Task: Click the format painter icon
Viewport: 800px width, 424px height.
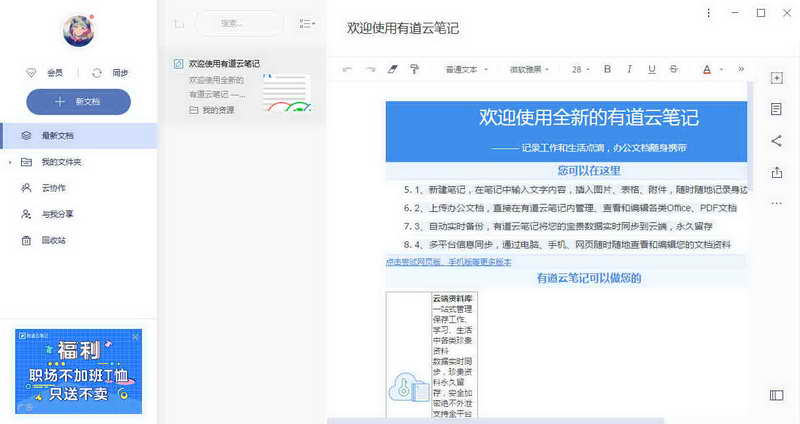Action: 414,69
